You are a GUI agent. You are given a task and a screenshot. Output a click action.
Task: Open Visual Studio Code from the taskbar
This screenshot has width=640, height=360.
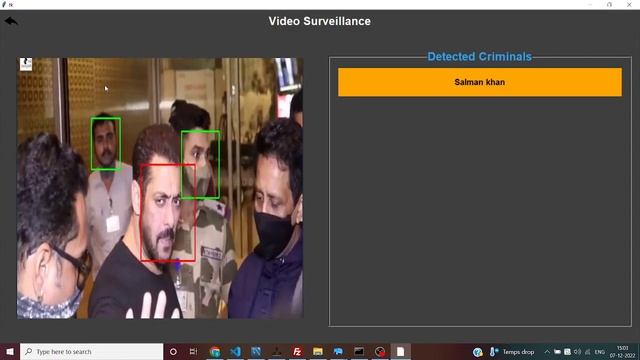(236, 351)
